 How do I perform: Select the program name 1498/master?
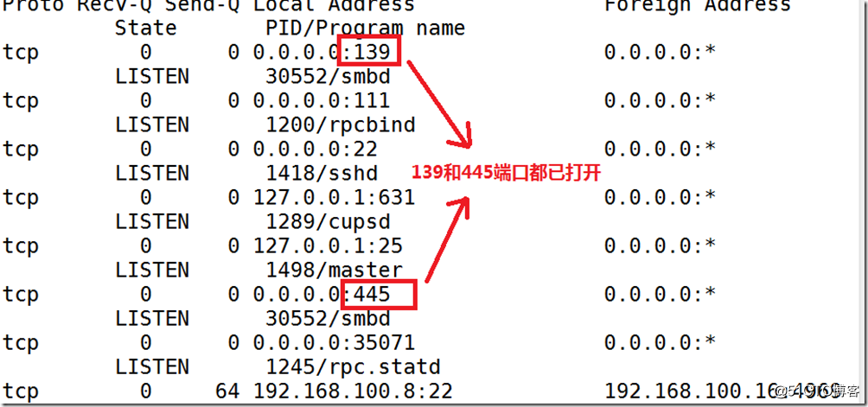(334, 270)
